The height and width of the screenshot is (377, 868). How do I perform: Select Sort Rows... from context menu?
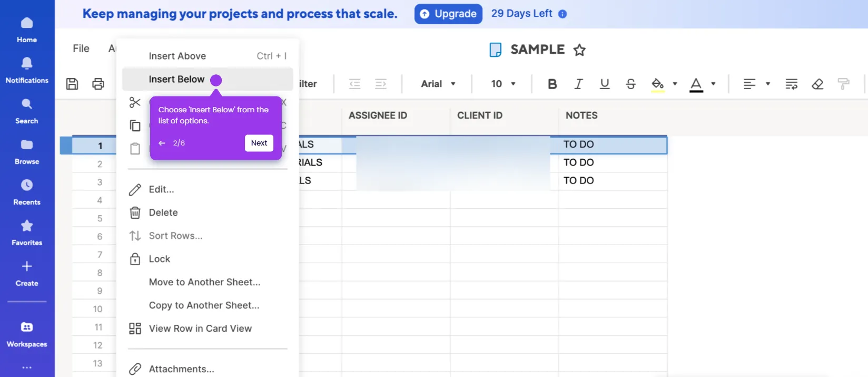click(x=208, y=236)
